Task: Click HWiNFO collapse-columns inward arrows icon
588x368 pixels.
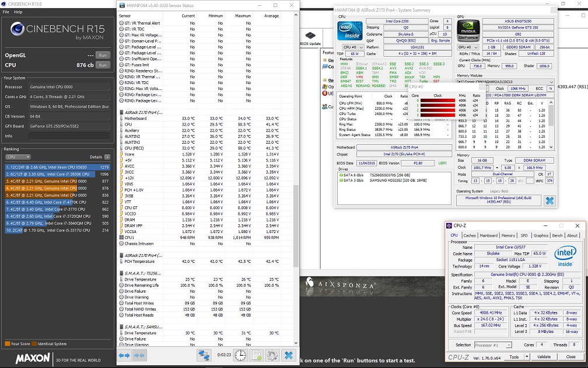Action: pyautogui.click(x=139, y=355)
